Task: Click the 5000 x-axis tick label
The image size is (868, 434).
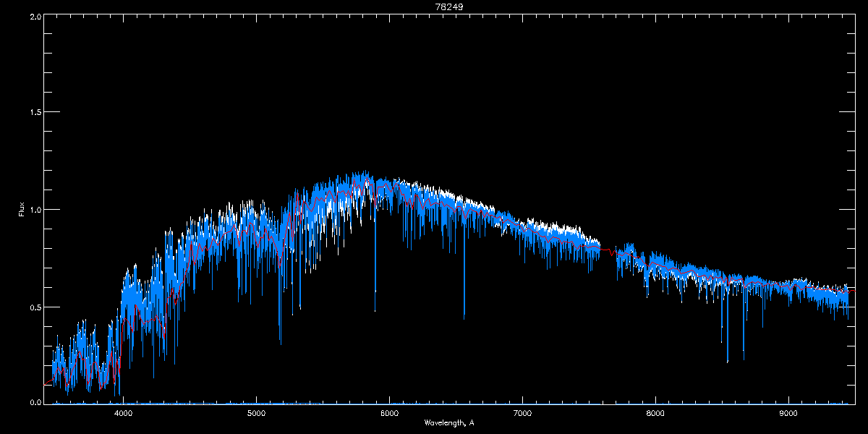Action: [x=257, y=414]
